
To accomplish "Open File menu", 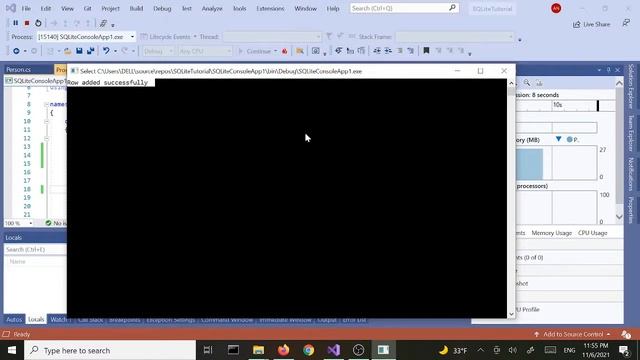I will click(26, 9).
